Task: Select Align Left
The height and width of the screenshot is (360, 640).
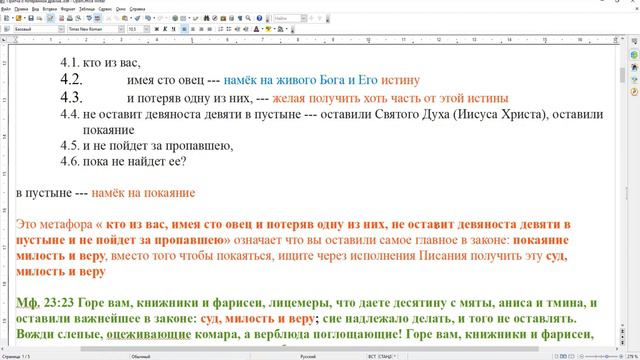Action: (184, 29)
